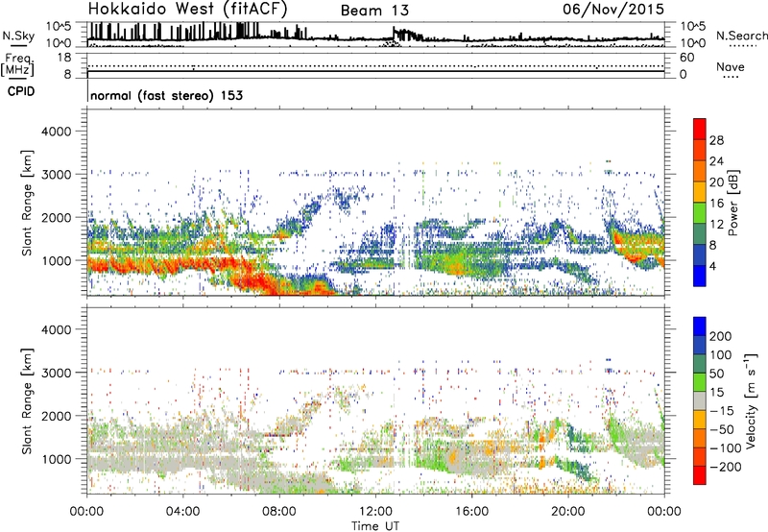The height and width of the screenshot is (532, 768).
Task: Click the "08:00" time axis label
Action: [x=279, y=512]
